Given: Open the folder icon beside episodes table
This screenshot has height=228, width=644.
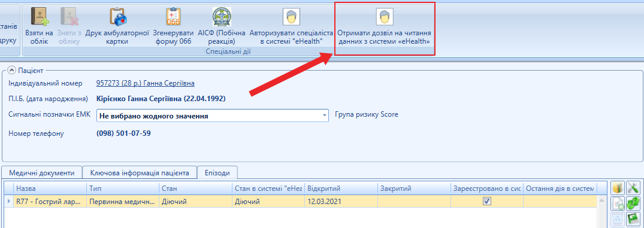Looking at the screenshot, I should (618, 189).
